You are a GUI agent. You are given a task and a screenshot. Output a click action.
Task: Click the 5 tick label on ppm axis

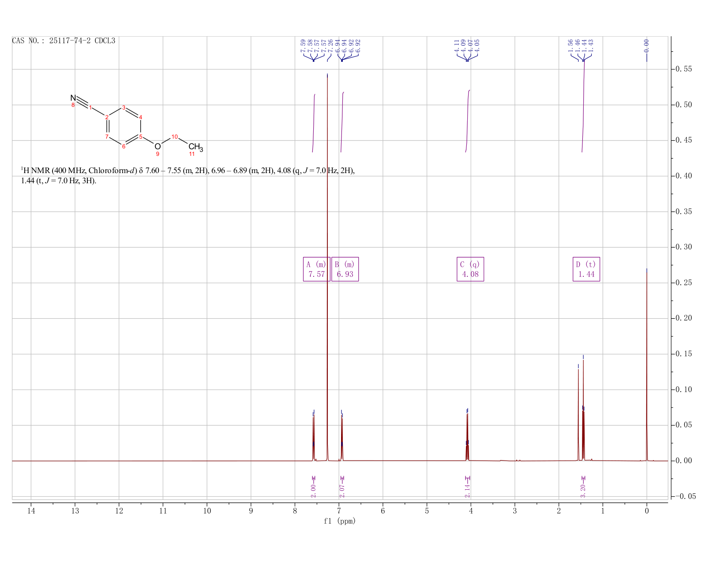(x=427, y=511)
